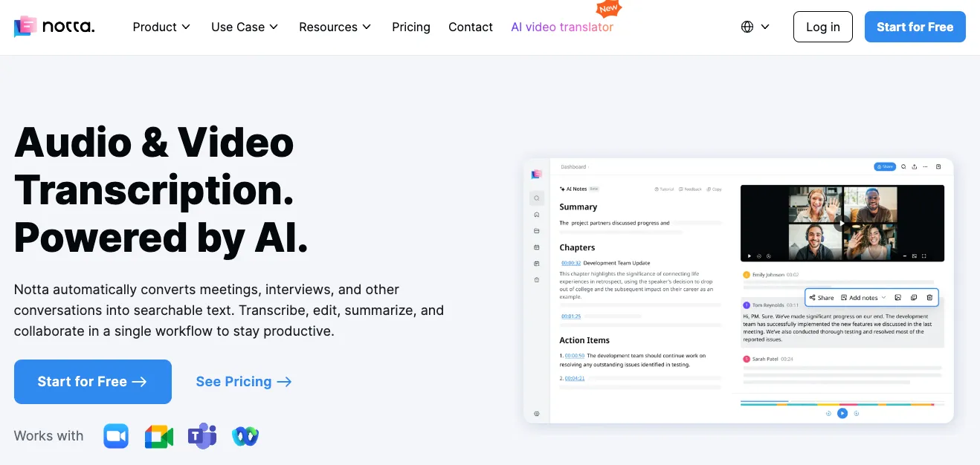Click the transcript playback progress bar
This screenshot has width=980, height=465.
pos(842,403)
